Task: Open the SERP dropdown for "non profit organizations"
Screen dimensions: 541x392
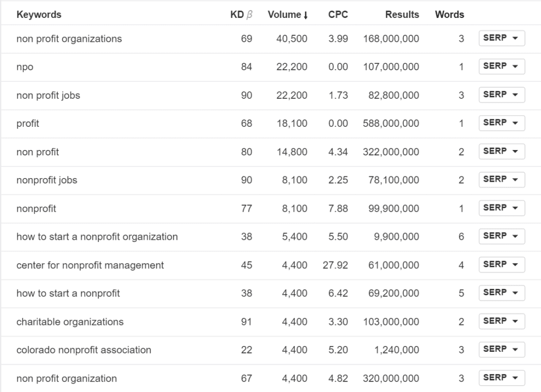Action: [501, 38]
